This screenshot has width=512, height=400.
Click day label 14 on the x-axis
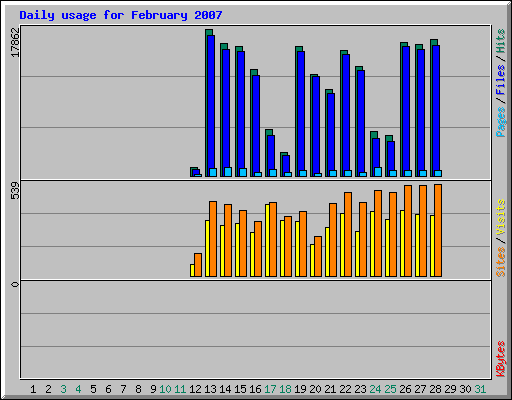[225, 389]
